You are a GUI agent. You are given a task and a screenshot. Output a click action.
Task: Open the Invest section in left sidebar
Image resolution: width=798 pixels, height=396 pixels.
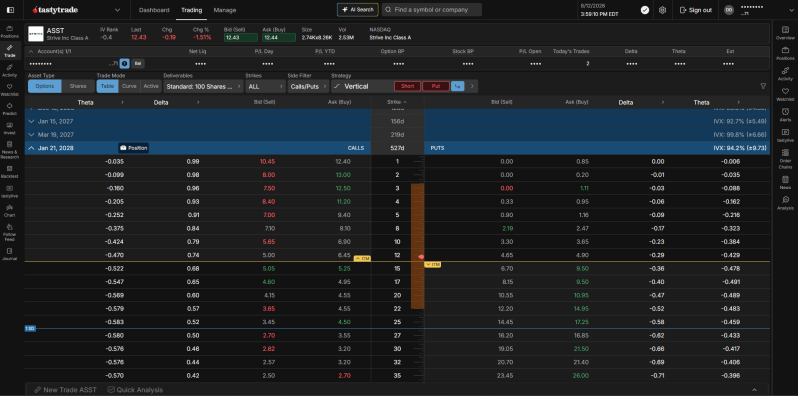pyautogui.click(x=10, y=128)
